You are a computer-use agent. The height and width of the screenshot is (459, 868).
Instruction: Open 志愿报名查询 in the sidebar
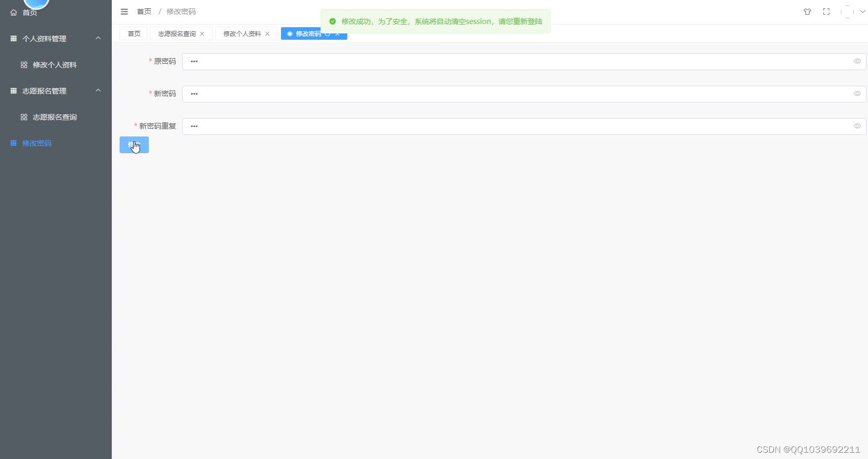tap(56, 117)
